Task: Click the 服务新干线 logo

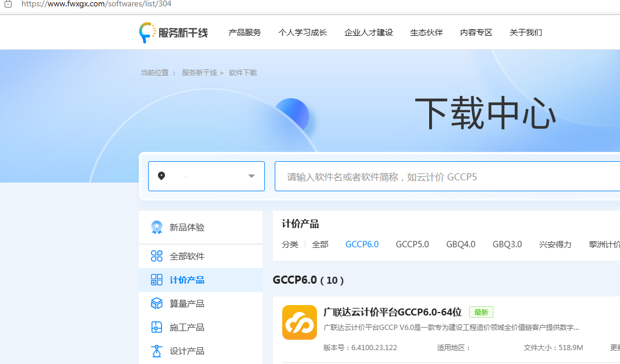Action: pos(173,32)
